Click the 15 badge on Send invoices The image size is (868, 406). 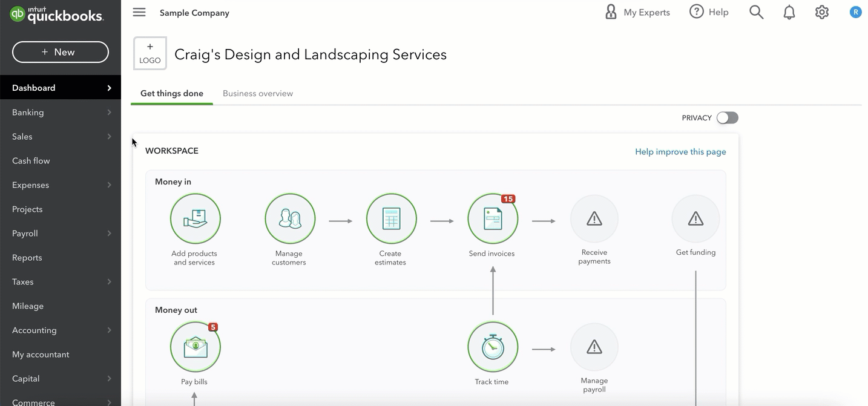tap(508, 199)
